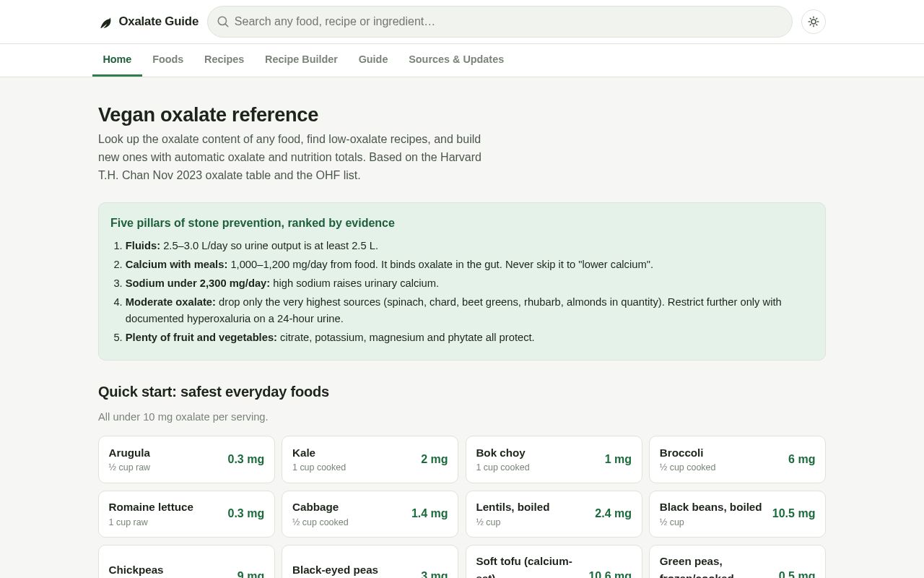Select the Home tab
924x578 pixels.
coord(117,59)
